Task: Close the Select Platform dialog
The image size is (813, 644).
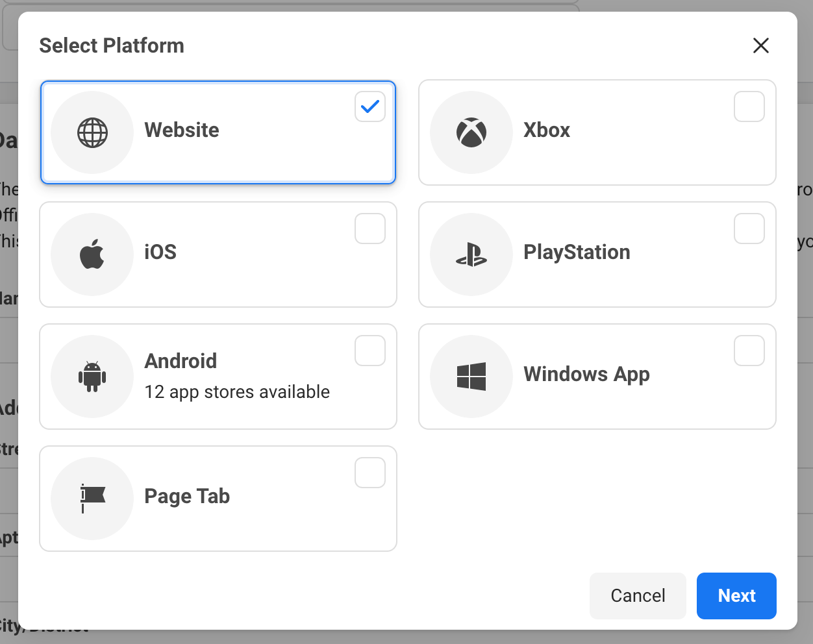Action: click(760, 45)
